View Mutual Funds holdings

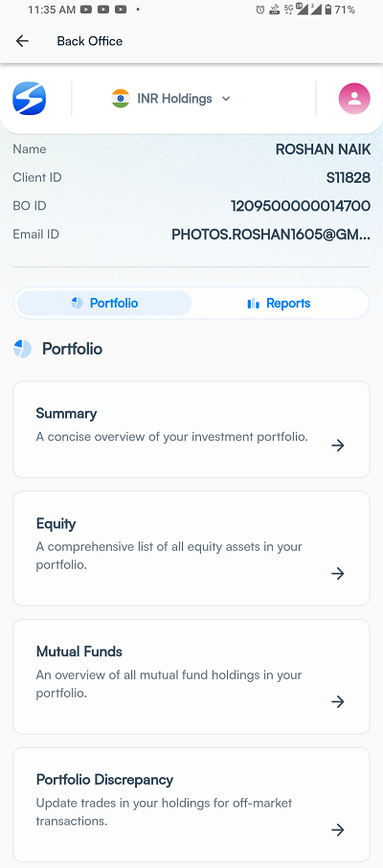[191, 676]
